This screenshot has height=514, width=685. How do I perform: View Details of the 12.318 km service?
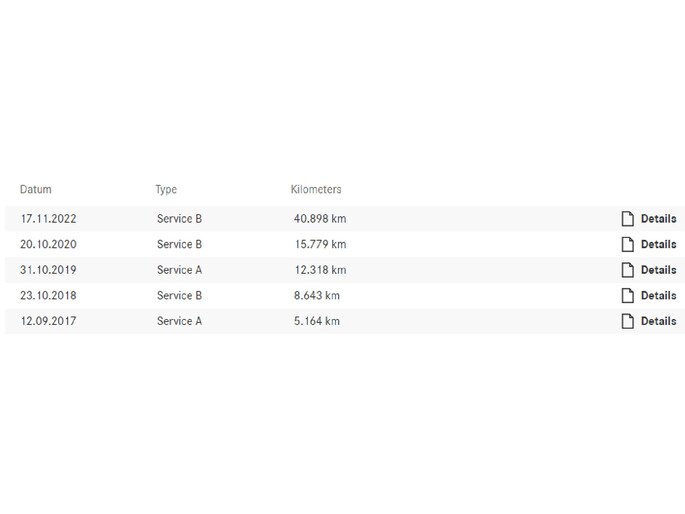658,270
